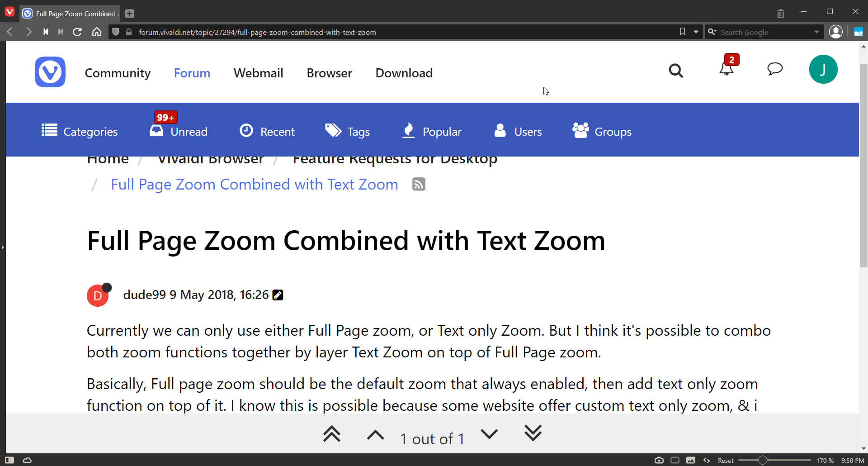Viewport: 868px width, 466px height.
Task: Open tab tiling options in the status bar
Action: tap(675, 460)
